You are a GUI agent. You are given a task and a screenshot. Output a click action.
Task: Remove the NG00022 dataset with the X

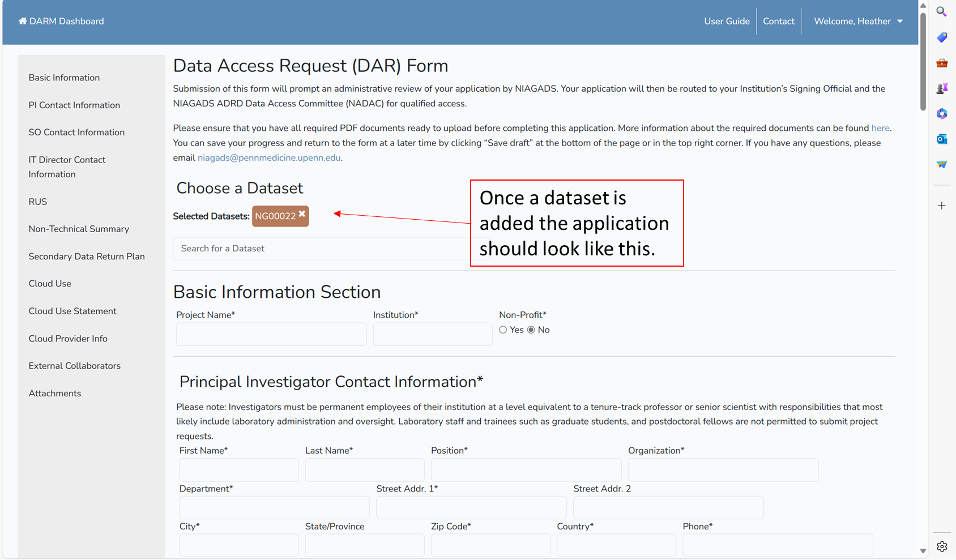[x=302, y=214]
